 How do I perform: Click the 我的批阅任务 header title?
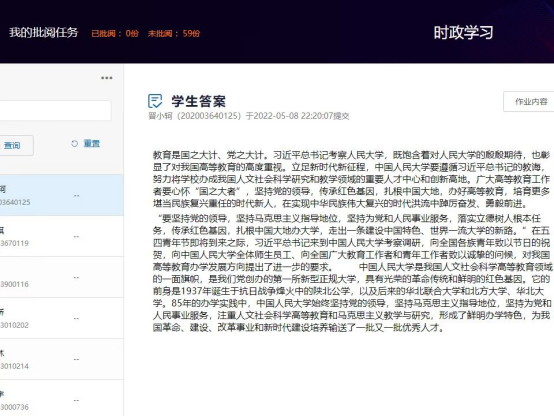(43, 33)
